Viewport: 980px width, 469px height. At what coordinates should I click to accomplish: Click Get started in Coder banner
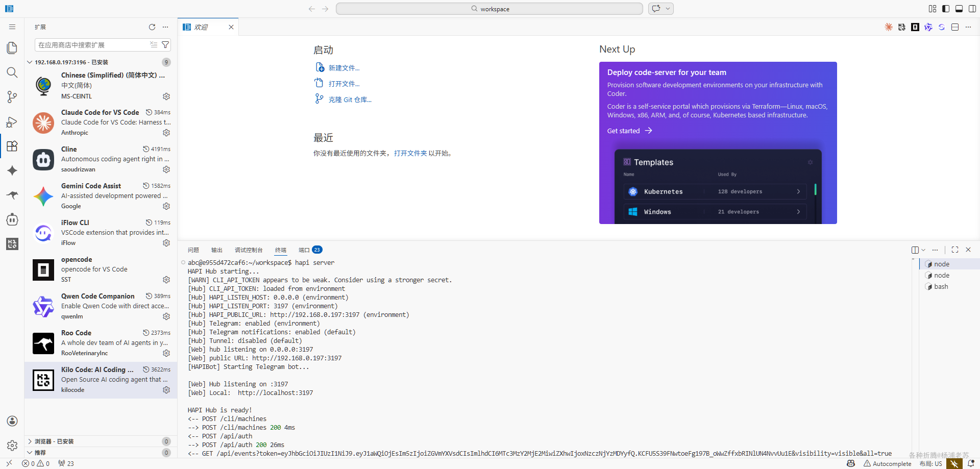(x=629, y=131)
